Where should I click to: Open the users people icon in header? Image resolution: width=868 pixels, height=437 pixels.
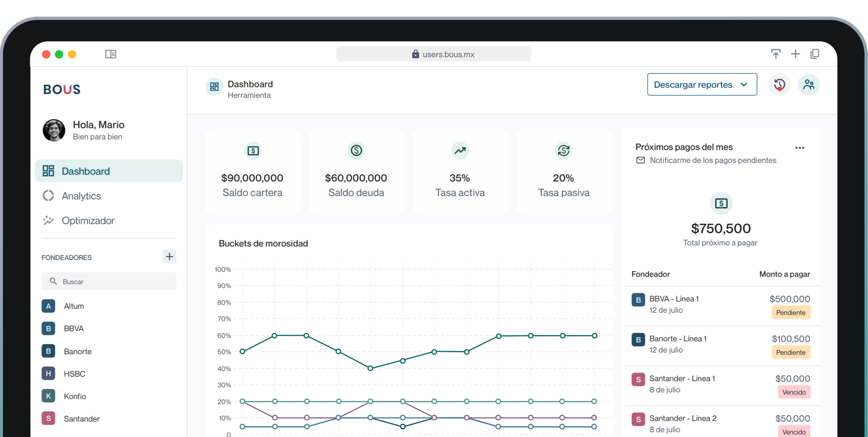click(x=809, y=85)
